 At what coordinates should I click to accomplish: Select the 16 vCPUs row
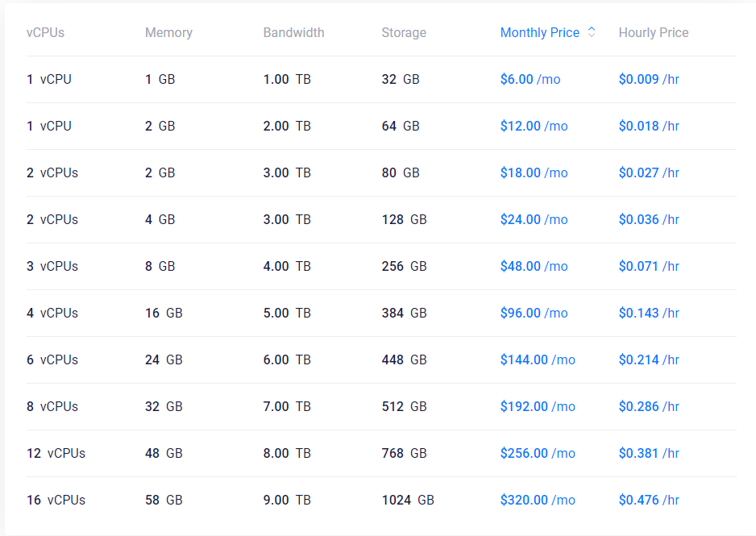point(381,500)
